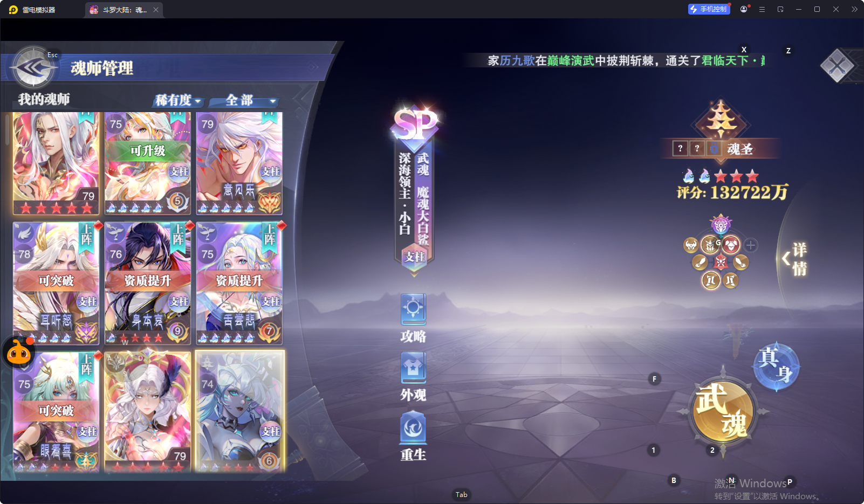Tap the golden 武魂 martial soul button
Image resolution: width=864 pixels, height=504 pixels.
(x=722, y=412)
